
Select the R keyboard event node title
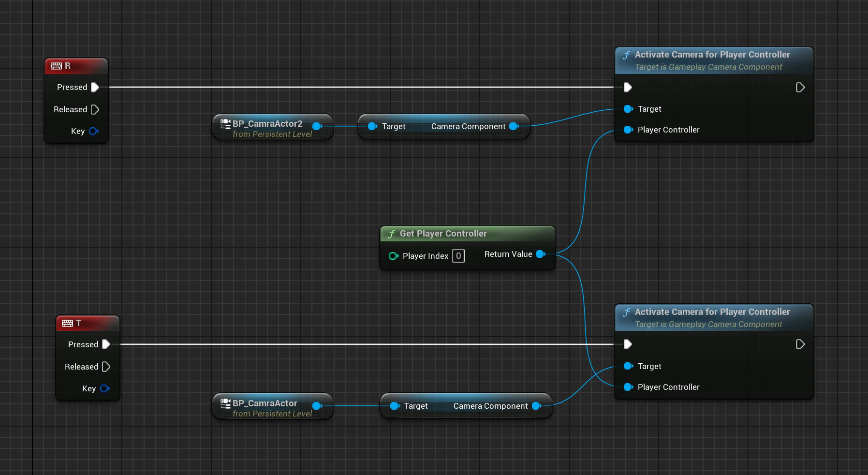pyautogui.click(x=76, y=66)
